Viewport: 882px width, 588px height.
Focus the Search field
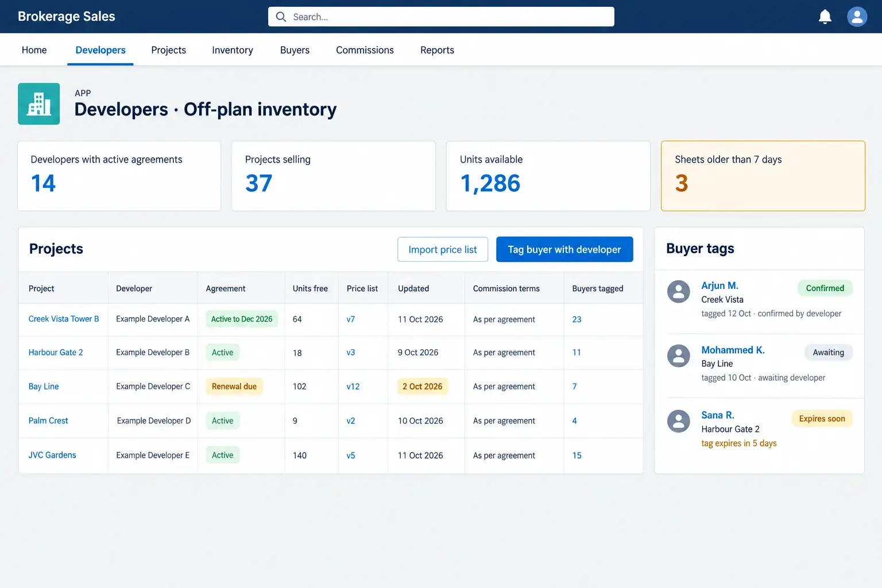tap(441, 17)
